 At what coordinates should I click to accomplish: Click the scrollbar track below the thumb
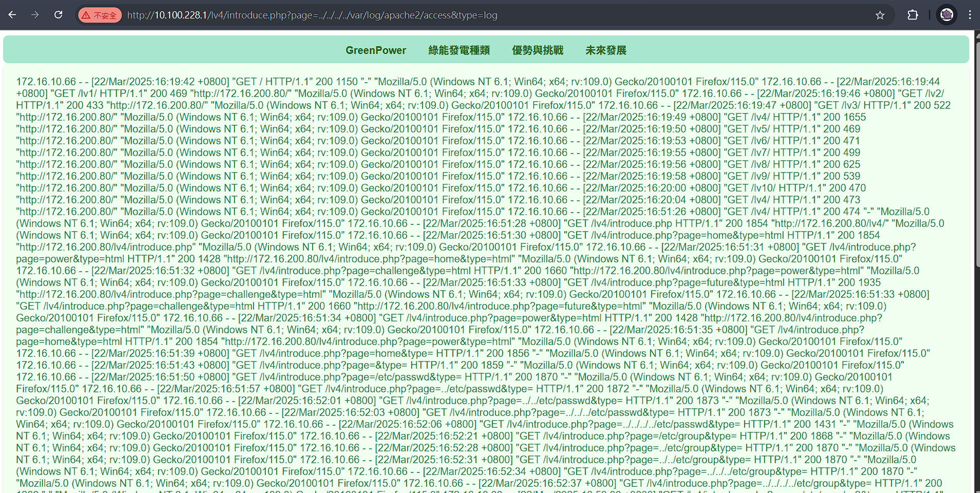tap(977, 380)
